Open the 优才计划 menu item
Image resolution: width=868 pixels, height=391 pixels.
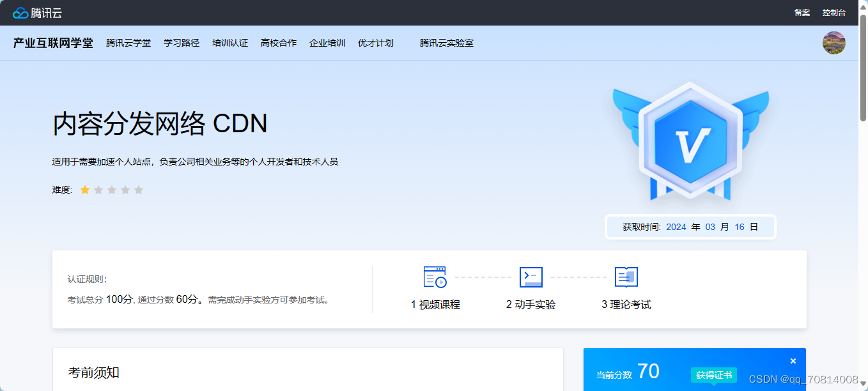tap(376, 43)
